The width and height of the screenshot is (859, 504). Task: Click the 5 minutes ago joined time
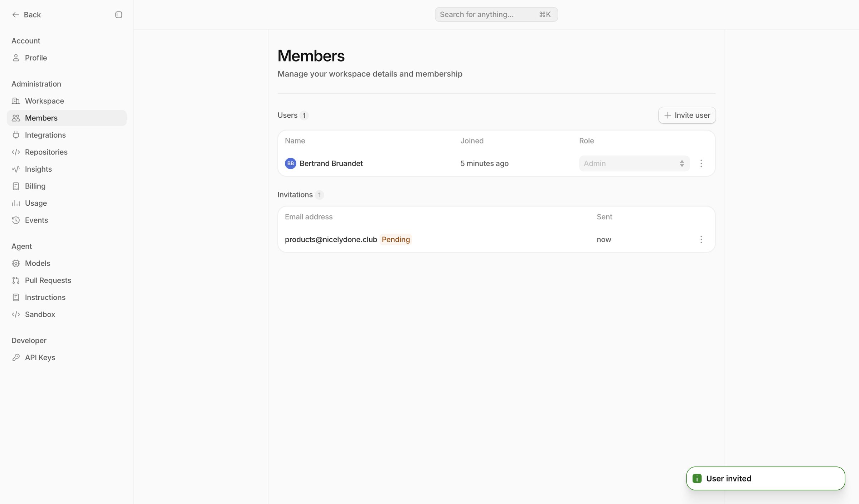pos(484,163)
